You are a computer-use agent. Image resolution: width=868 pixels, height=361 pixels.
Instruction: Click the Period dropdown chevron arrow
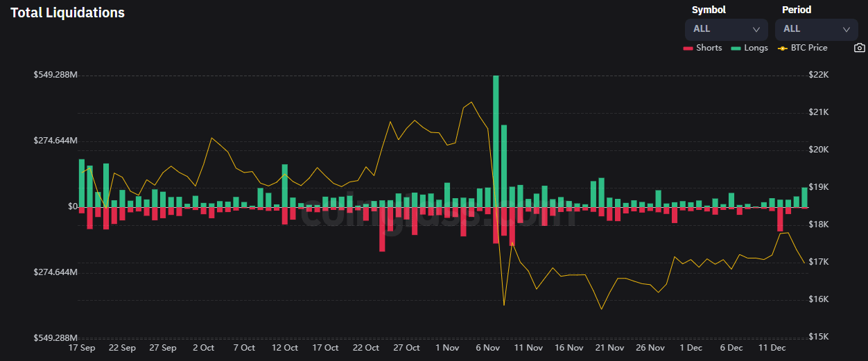846,30
